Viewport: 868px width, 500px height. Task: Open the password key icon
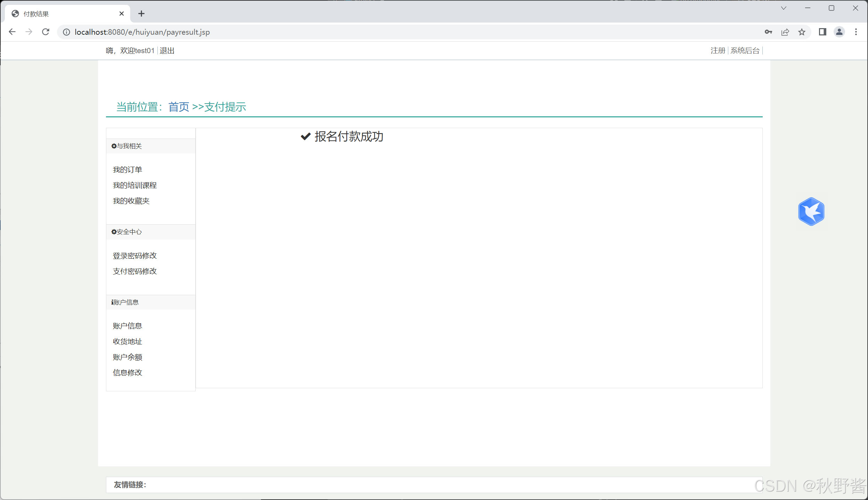point(768,32)
